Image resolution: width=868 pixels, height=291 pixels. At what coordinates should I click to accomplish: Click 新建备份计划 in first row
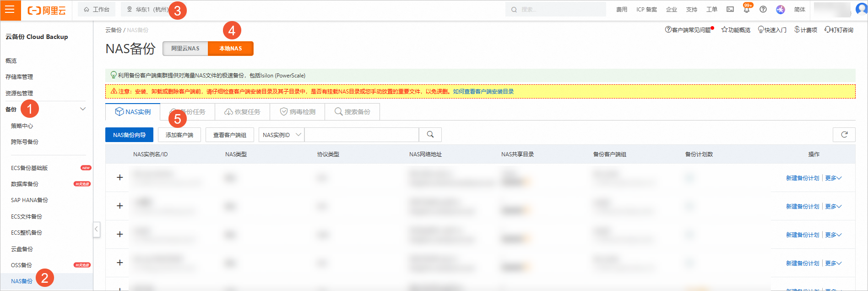tap(803, 178)
